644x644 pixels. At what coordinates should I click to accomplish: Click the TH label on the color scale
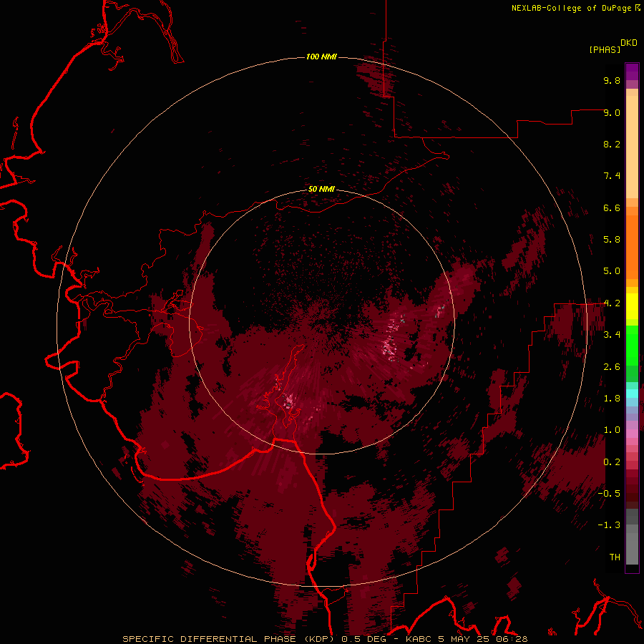[x=615, y=557]
